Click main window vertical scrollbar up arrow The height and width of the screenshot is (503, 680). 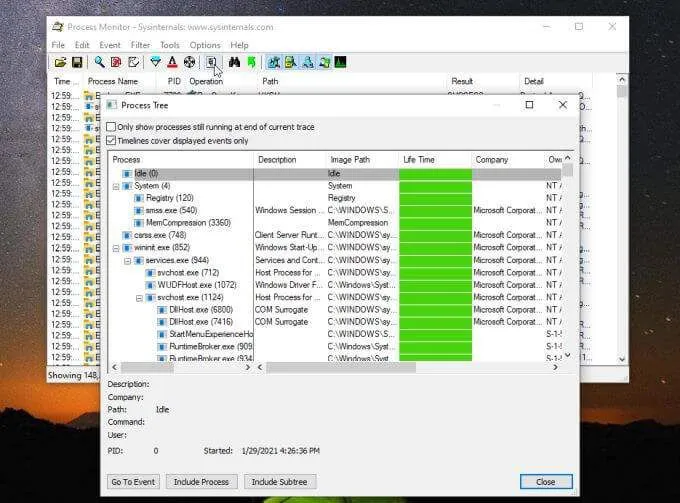622,80
